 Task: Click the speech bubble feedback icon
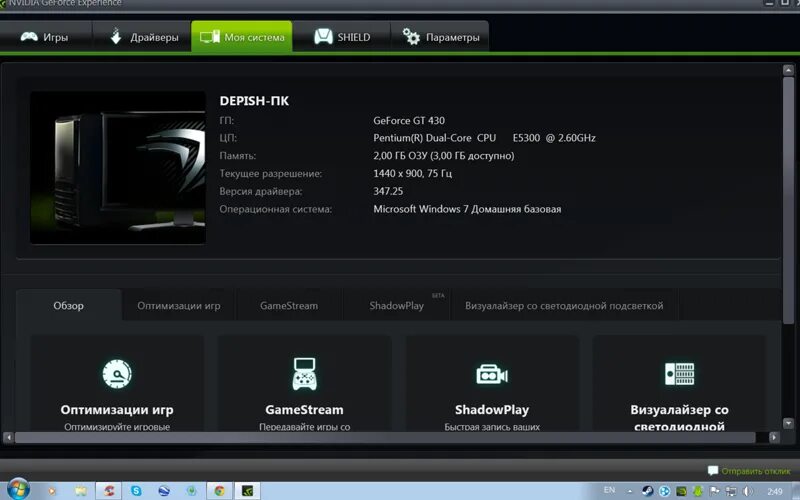pyautogui.click(x=713, y=470)
